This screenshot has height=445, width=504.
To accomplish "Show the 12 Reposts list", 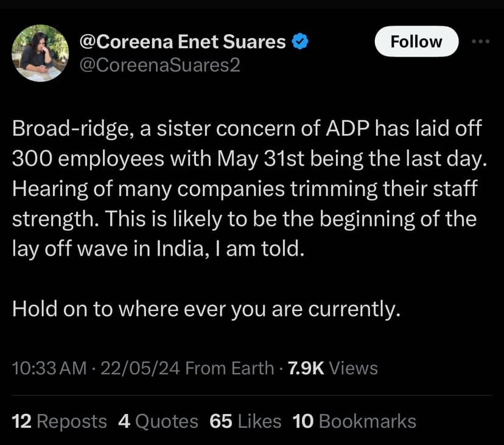I will pyautogui.click(x=59, y=421).
